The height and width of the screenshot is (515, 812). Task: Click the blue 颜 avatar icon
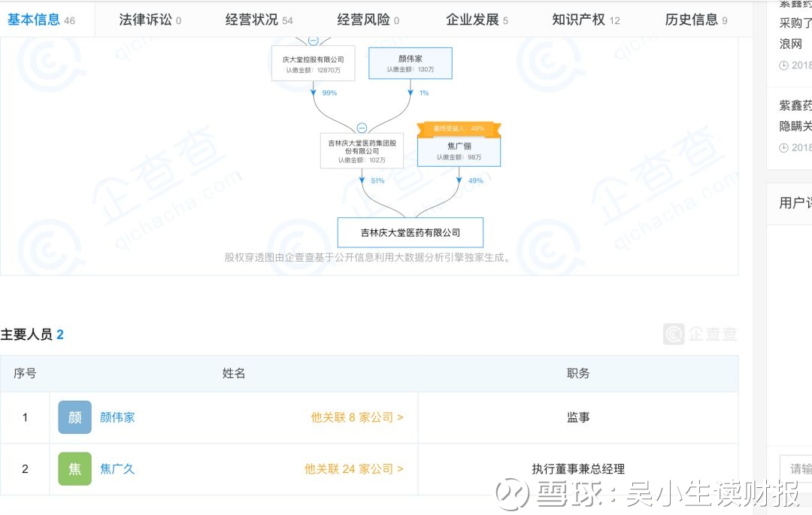point(74,417)
